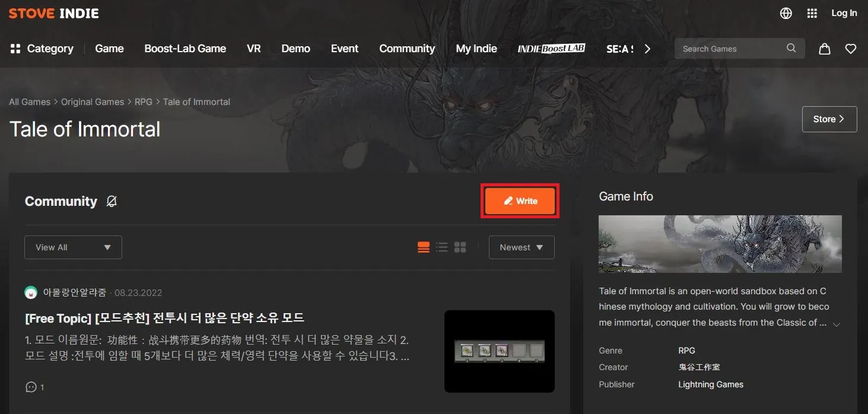This screenshot has width=868, height=414.
Task: Click the comment bubble icon on the post
Action: pyautogui.click(x=31, y=387)
